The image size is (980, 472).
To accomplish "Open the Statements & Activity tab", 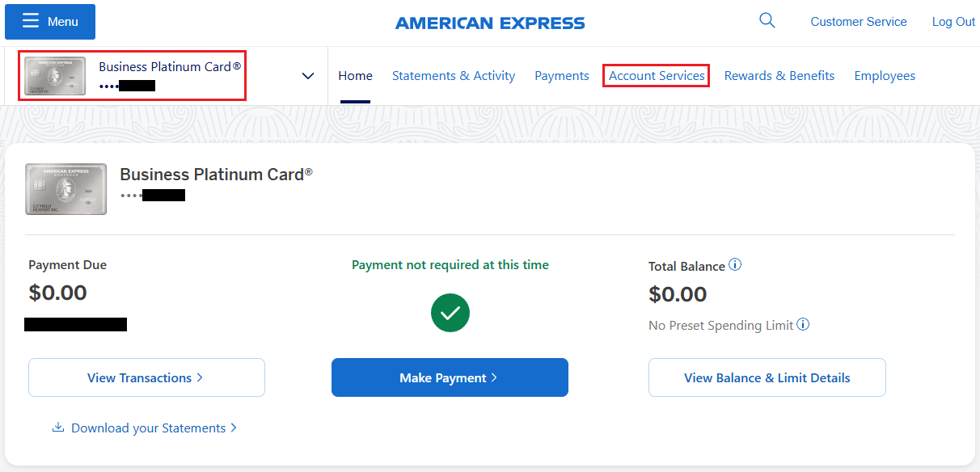I will (x=454, y=76).
